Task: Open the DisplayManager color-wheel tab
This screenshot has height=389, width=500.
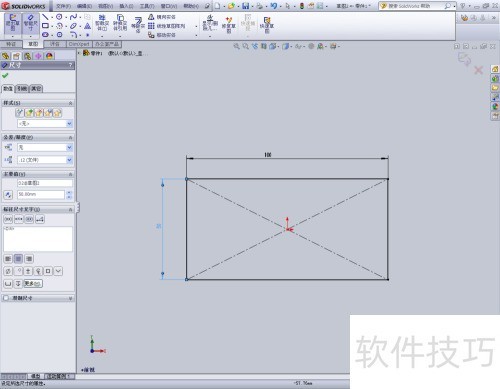Action: click(x=49, y=56)
